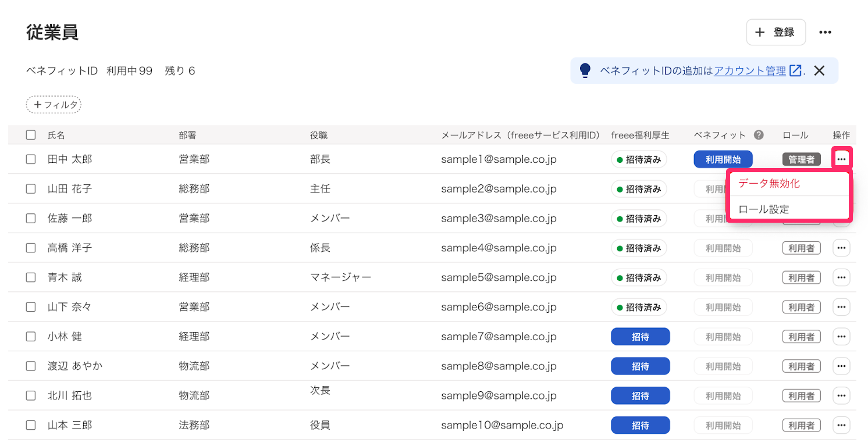Click the 法務部 department cell
The image size is (868, 446).
194,426
